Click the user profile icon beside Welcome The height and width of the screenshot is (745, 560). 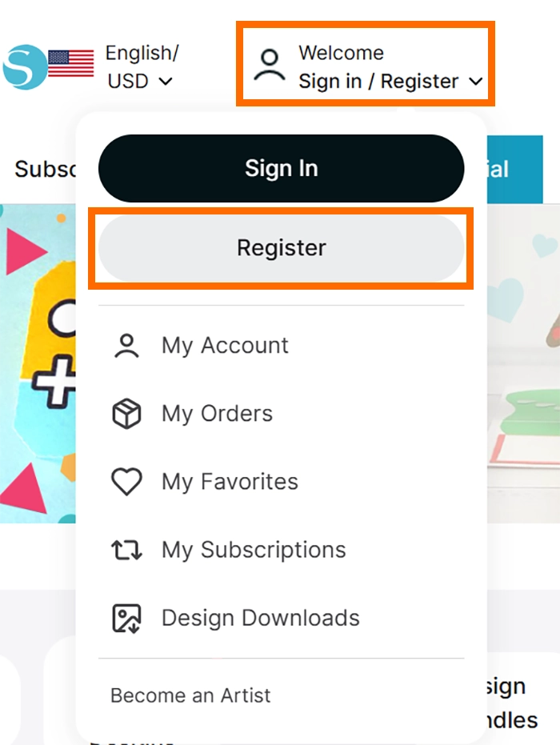tap(270, 66)
